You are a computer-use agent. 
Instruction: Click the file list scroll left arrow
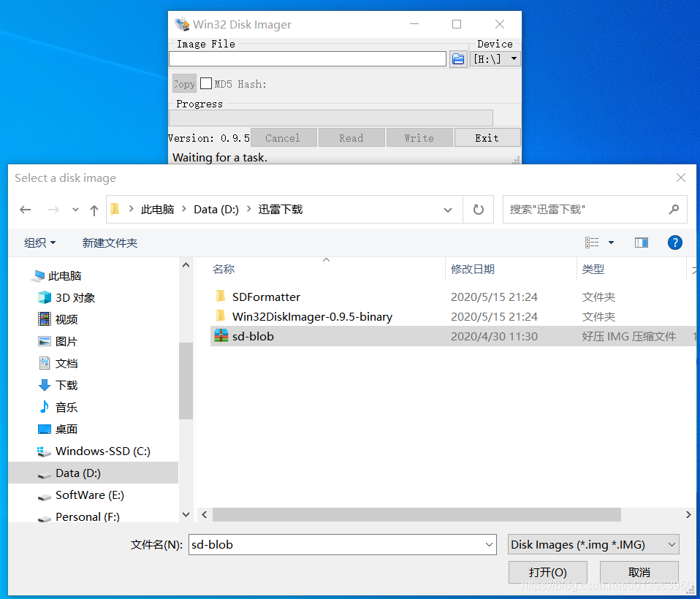point(205,515)
